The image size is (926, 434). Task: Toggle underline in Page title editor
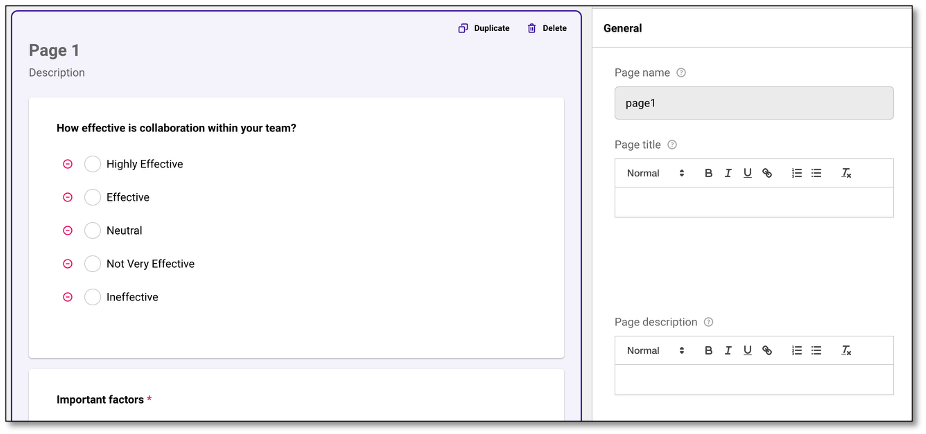tap(747, 173)
